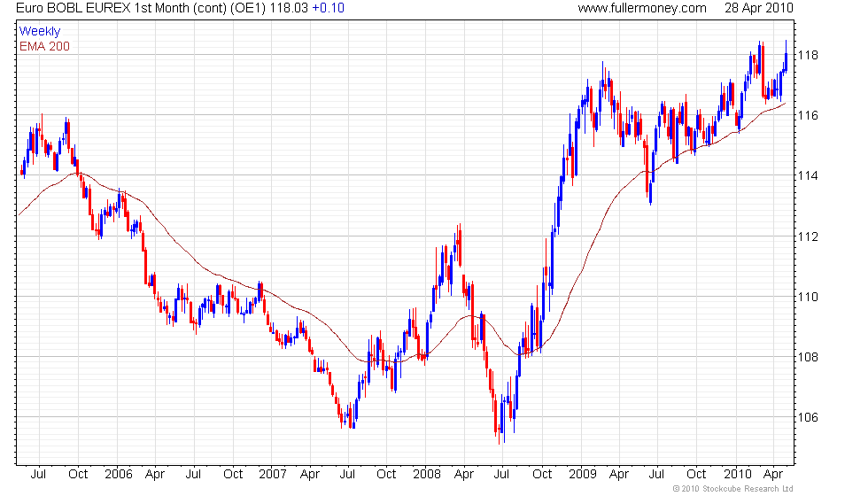Click the chart title 'Euro BOBL EUREX 1st Month'
The image size is (868, 496).
tap(103, 8)
